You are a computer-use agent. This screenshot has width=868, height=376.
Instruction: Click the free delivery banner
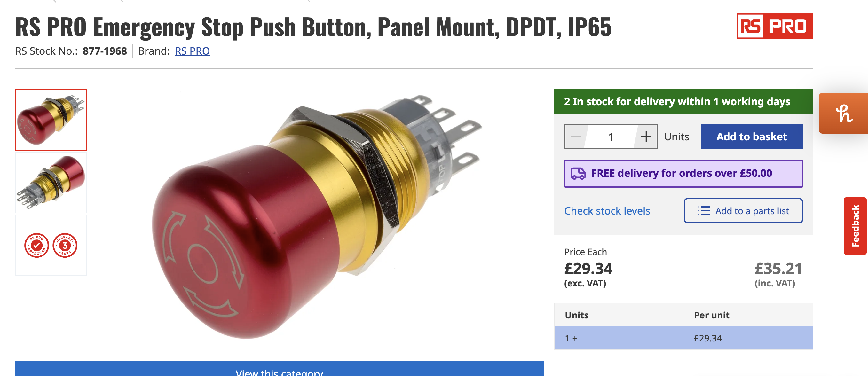(x=683, y=174)
